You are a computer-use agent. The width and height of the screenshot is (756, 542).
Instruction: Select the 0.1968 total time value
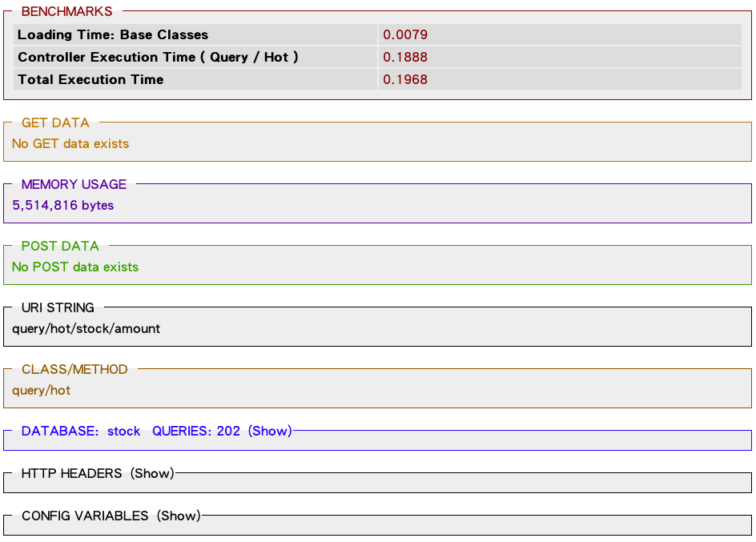pyautogui.click(x=405, y=79)
